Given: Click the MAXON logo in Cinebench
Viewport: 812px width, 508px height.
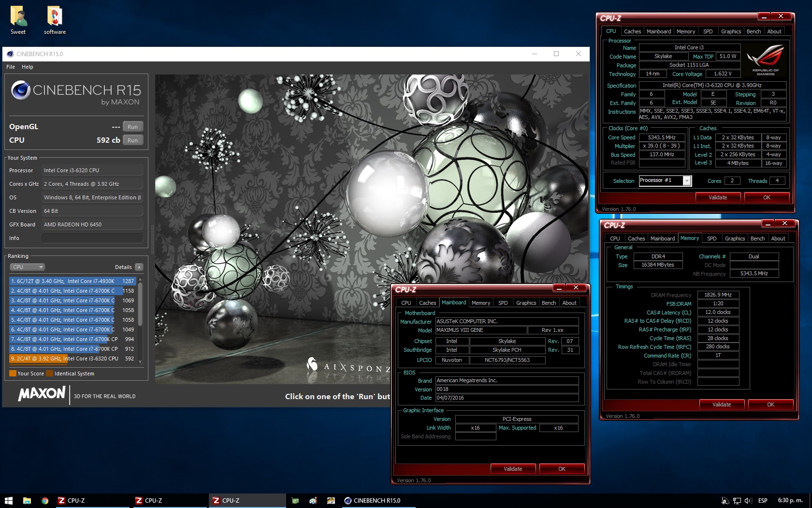Looking at the screenshot, I should click(x=42, y=393).
